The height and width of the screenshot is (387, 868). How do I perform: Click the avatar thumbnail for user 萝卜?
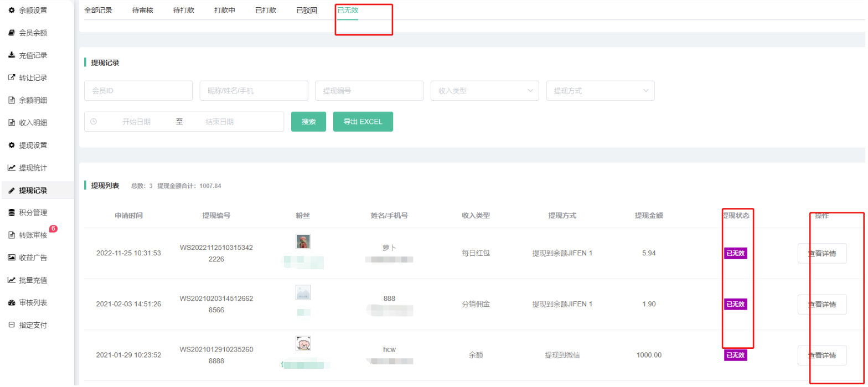[303, 242]
